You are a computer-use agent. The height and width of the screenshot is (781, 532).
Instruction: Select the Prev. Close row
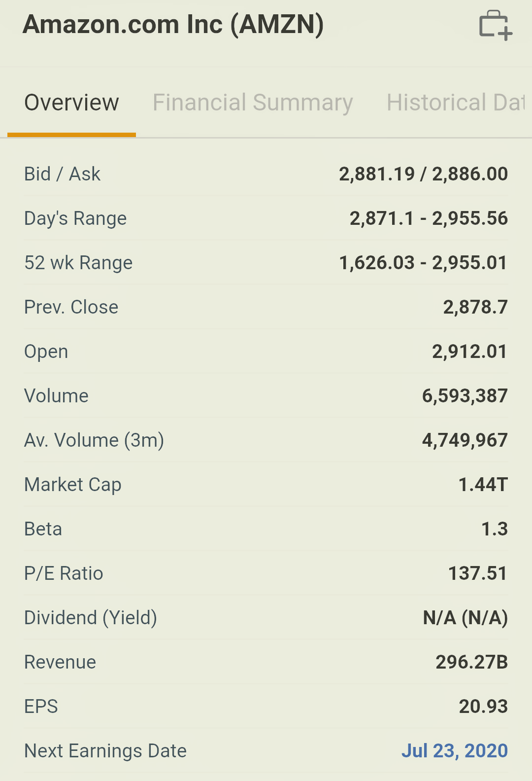pyautogui.click(x=266, y=307)
